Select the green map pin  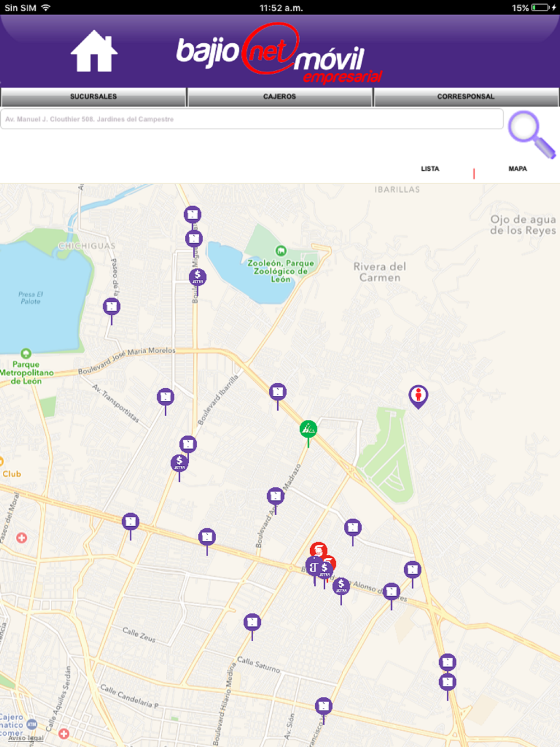click(308, 430)
